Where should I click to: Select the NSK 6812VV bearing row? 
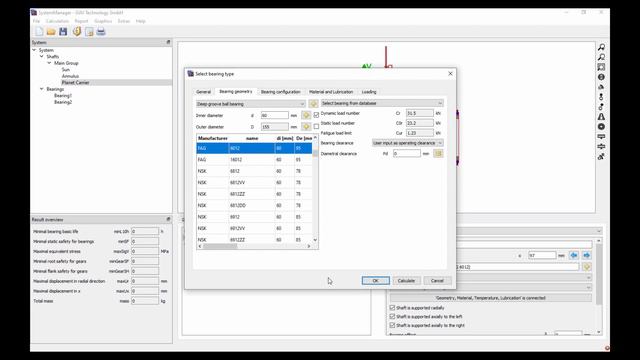coord(254,182)
